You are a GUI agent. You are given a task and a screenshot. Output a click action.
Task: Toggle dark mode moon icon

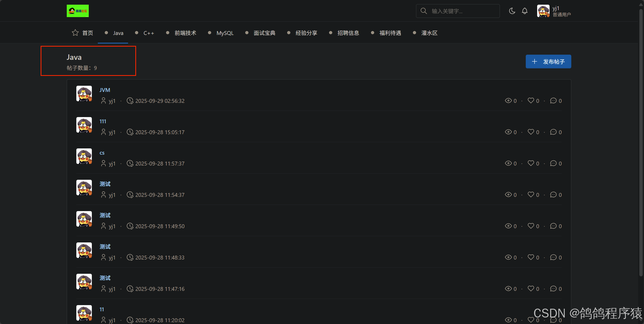512,11
